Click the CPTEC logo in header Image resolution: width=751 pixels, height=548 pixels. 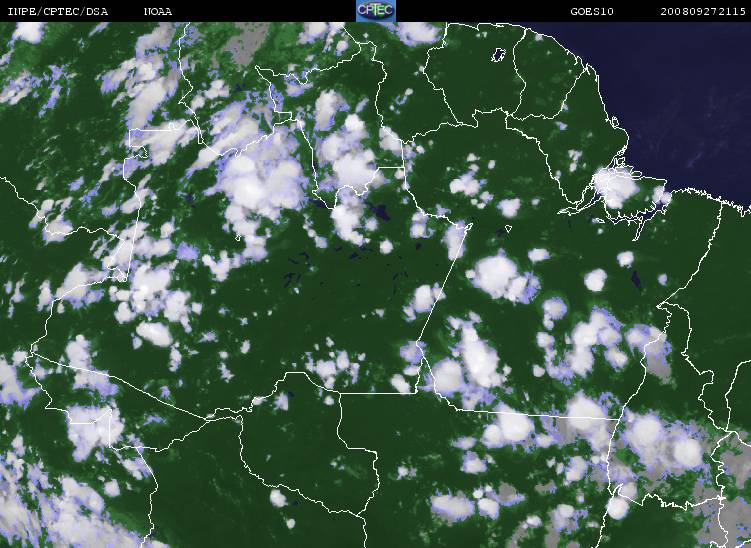coord(375,10)
